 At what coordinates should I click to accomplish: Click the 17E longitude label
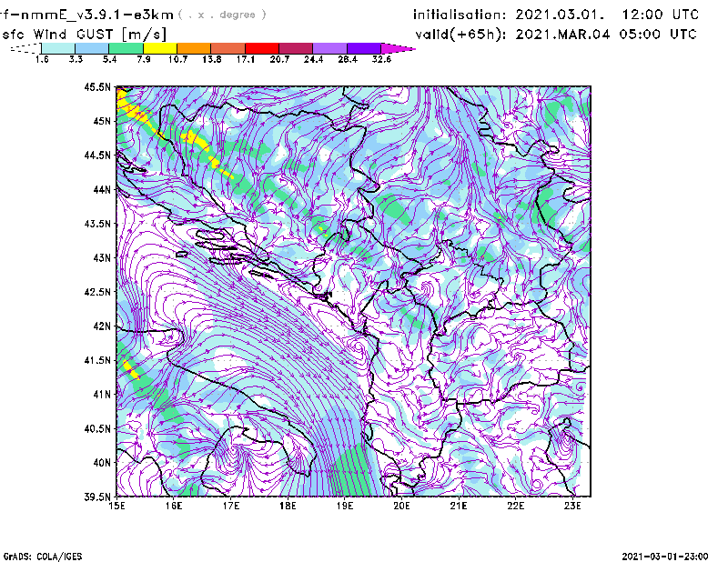(231, 506)
